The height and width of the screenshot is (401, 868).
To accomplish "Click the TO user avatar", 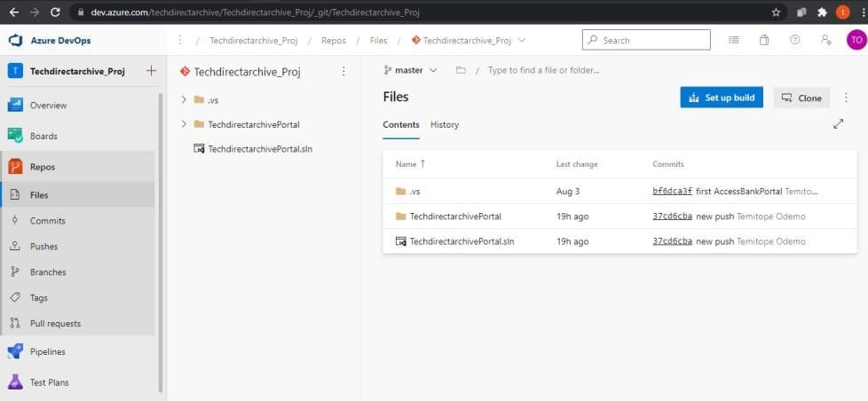I will coord(855,40).
